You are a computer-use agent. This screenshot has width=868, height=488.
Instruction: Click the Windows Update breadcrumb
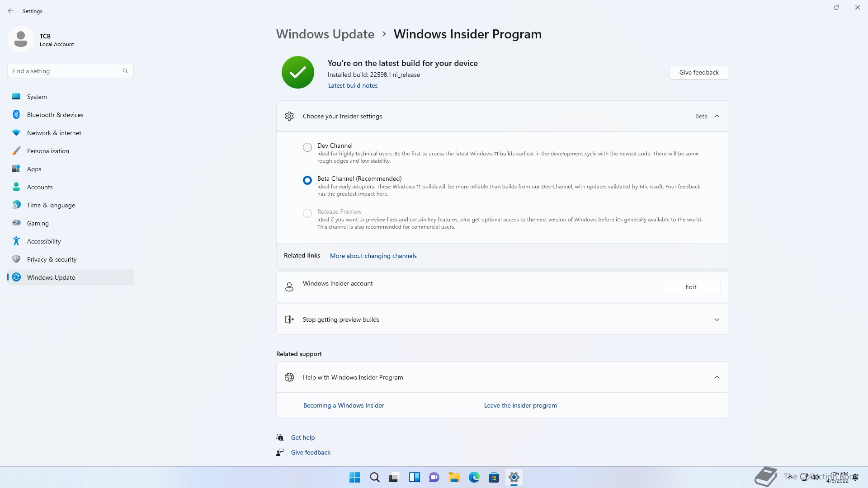(325, 34)
